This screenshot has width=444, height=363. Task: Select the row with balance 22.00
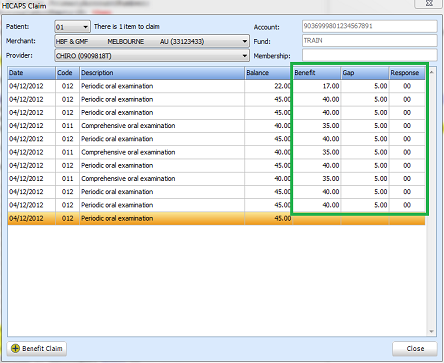coord(216,86)
